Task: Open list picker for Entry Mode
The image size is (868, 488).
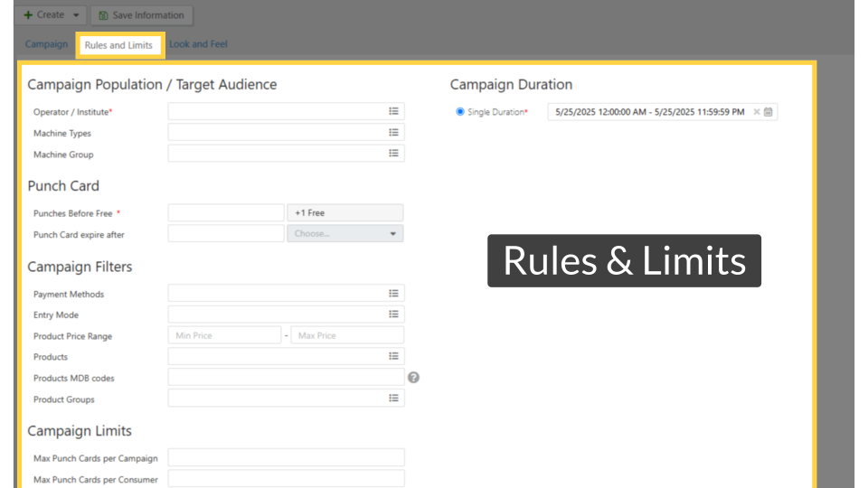Action: click(393, 314)
